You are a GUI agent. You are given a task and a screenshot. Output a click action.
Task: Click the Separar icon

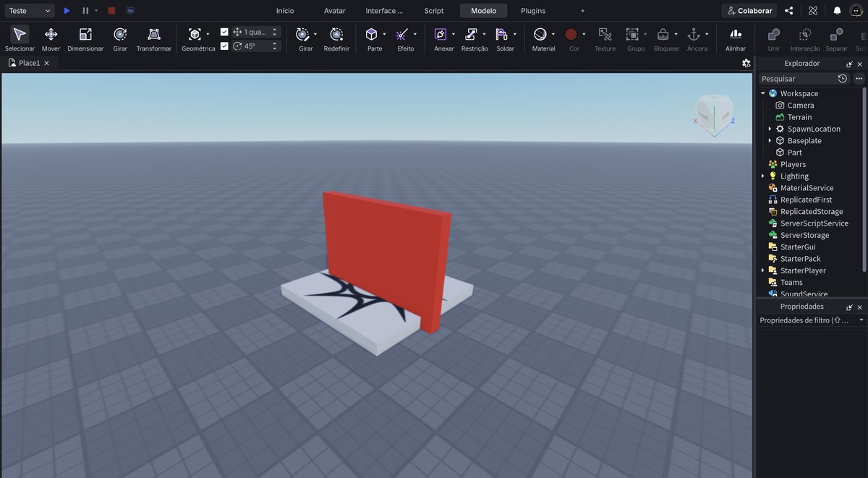pos(836,35)
